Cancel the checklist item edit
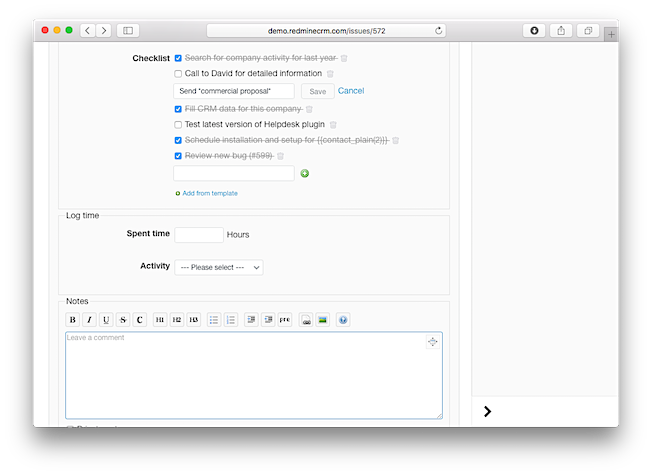This screenshot has width=652, height=475. [x=351, y=91]
